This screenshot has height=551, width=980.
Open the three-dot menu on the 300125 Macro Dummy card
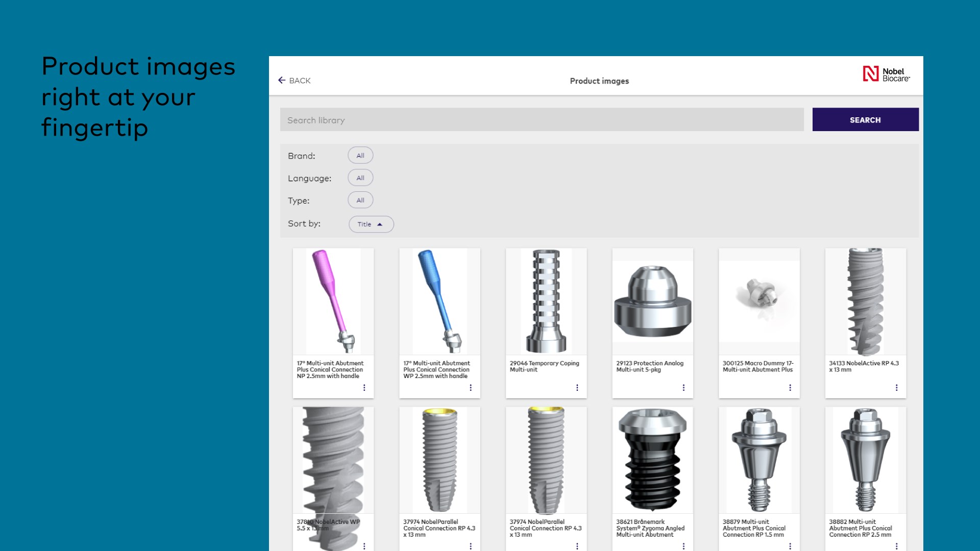pos(790,388)
